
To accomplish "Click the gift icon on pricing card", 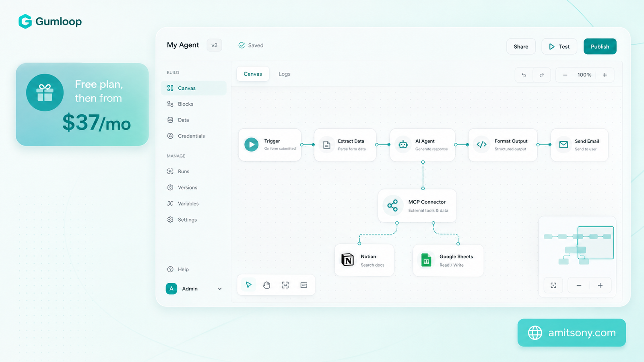I will pyautogui.click(x=45, y=93).
